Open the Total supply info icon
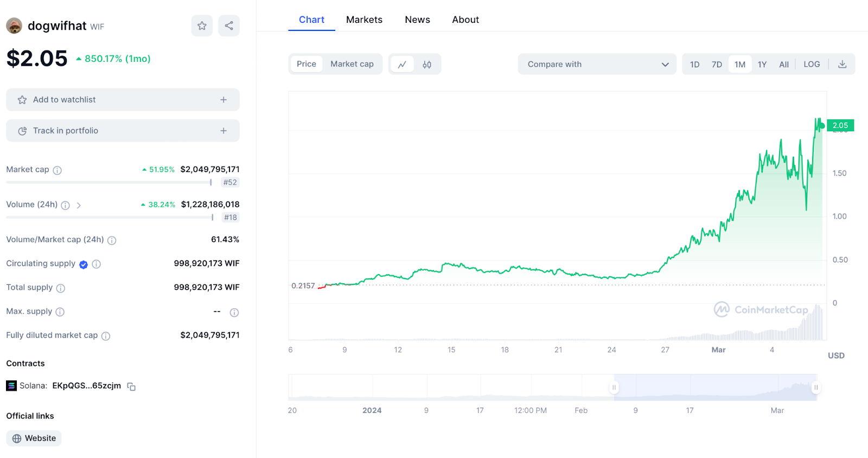Image resolution: width=868 pixels, height=458 pixels. click(x=61, y=288)
